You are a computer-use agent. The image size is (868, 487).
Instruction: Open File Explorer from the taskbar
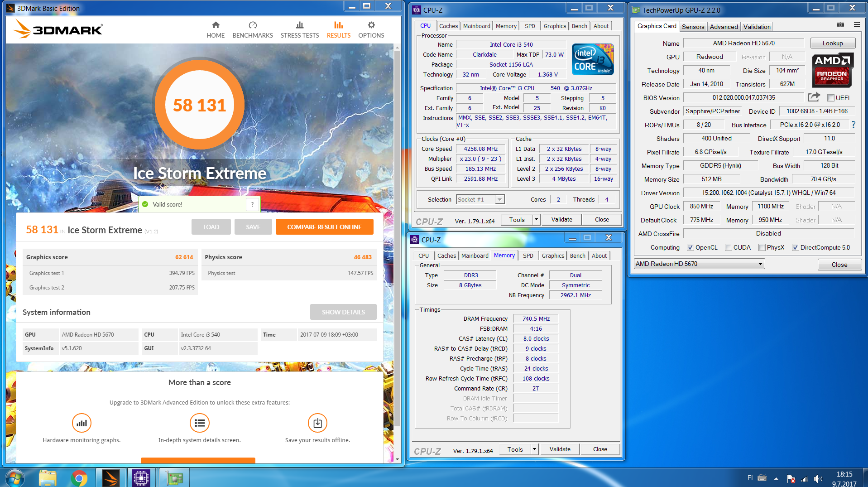pos(47,478)
